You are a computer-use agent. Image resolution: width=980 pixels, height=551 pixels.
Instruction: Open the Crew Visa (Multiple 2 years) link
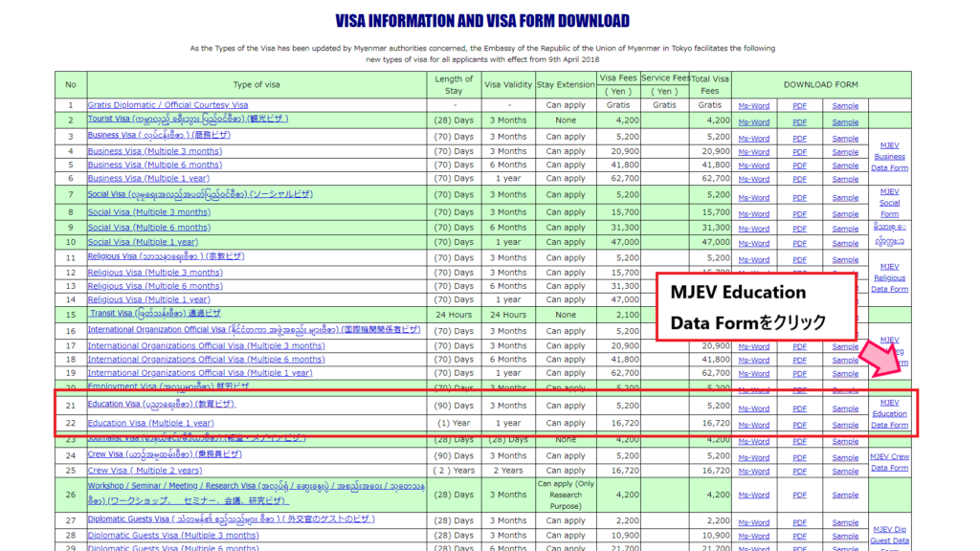pos(145,471)
